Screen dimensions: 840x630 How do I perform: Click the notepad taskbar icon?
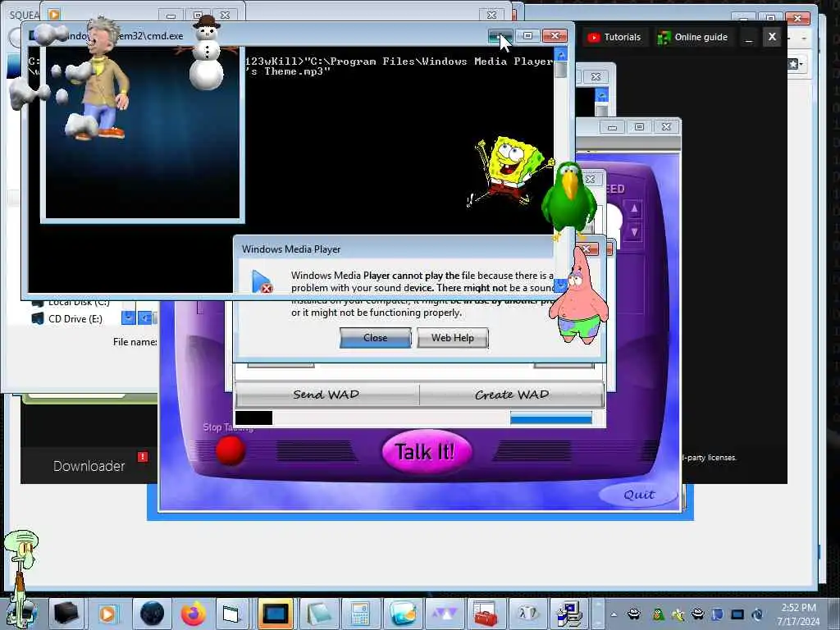click(319, 614)
